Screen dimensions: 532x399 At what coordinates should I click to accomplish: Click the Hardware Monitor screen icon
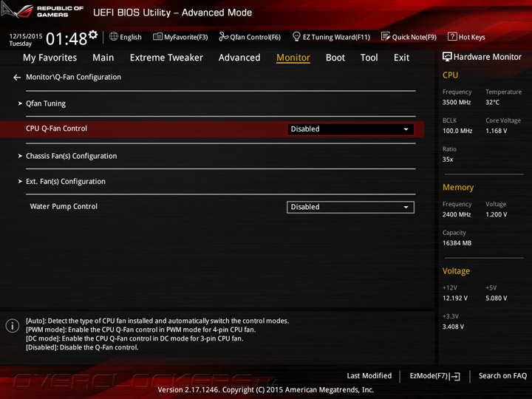(447, 57)
